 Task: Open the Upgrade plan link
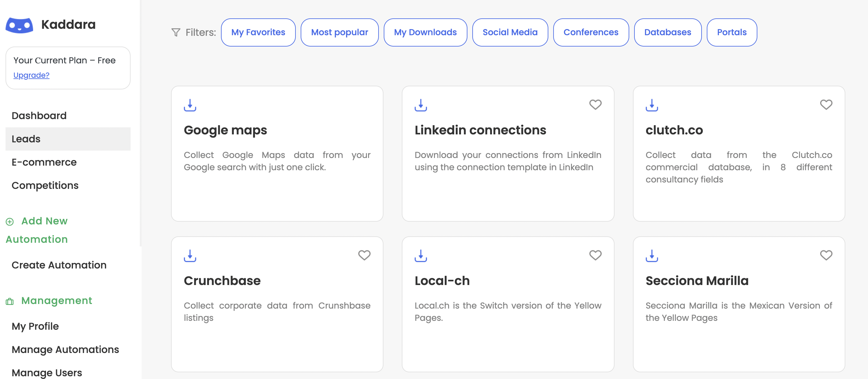click(x=31, y=75)
